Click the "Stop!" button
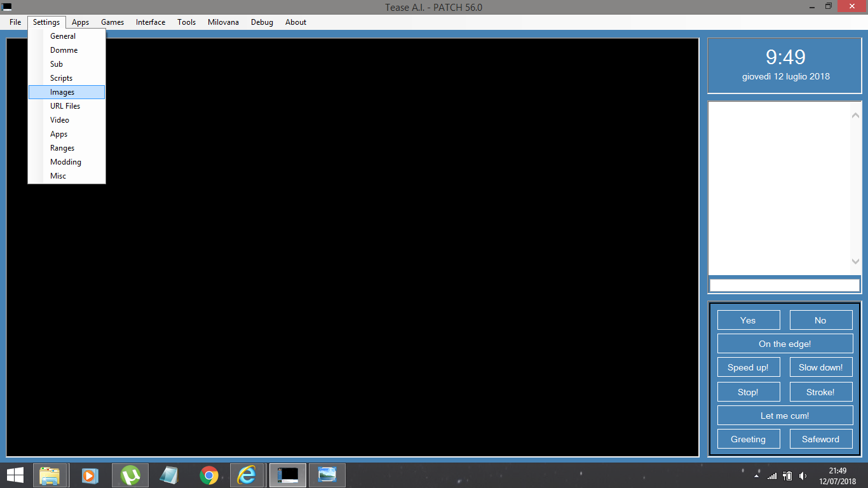Screen dimensions: 868x488 pos(749,392)
